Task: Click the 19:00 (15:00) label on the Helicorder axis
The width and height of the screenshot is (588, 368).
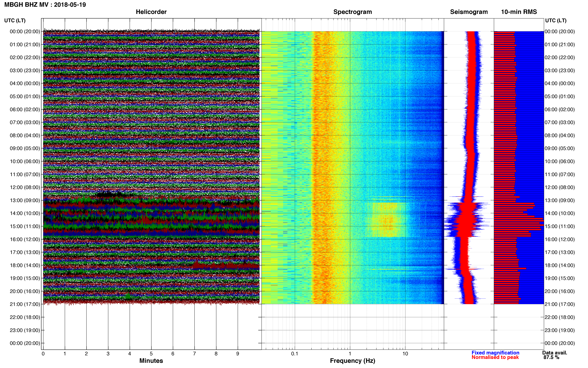Action: 25,278
